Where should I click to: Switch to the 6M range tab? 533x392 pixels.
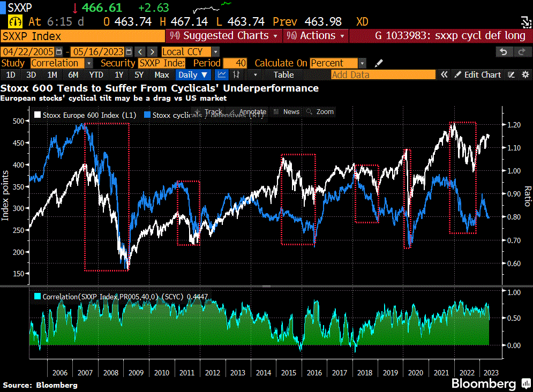click(73, 75)
